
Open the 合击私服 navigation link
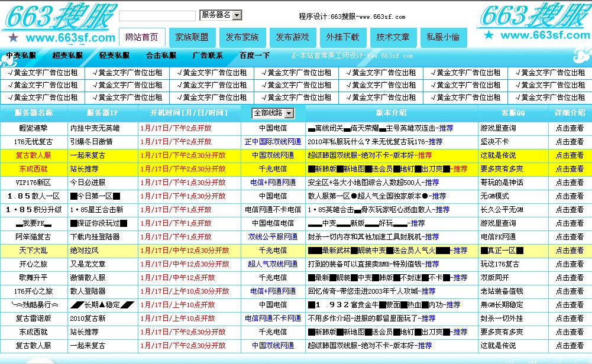161,56
